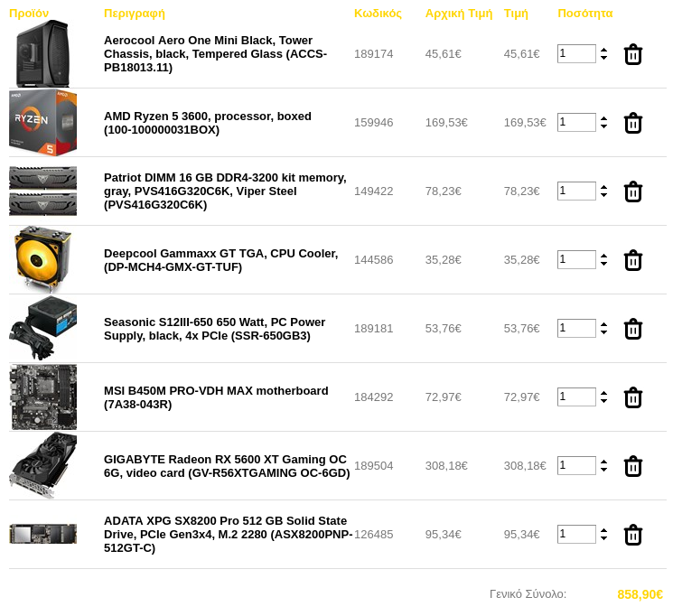
Task: Click the Κωδικός column header
Action: click(x=379, y=14)
